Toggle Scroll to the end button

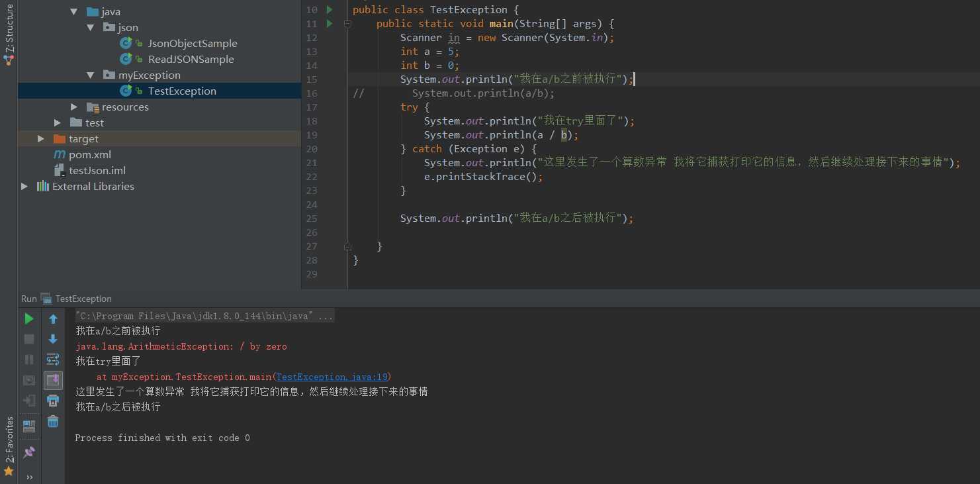53,380
